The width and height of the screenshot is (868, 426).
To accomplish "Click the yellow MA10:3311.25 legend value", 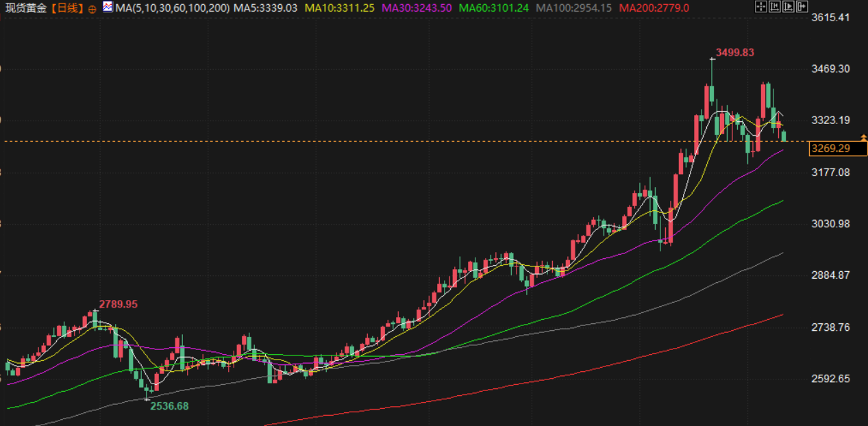I will [x=340, y=8].
